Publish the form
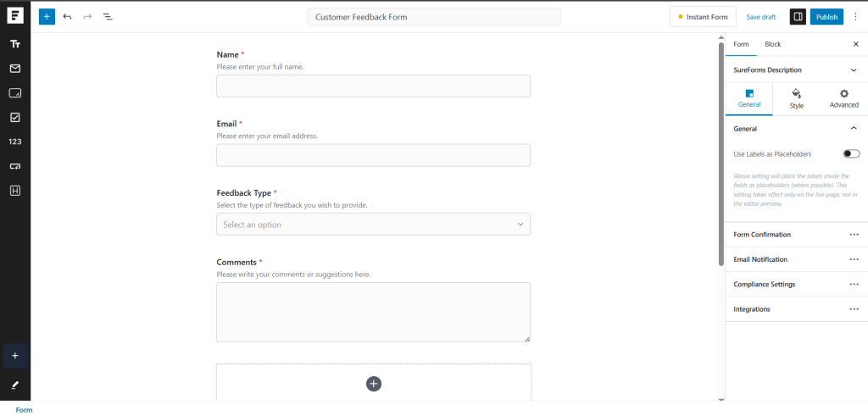868x416 pixels. 826,17
